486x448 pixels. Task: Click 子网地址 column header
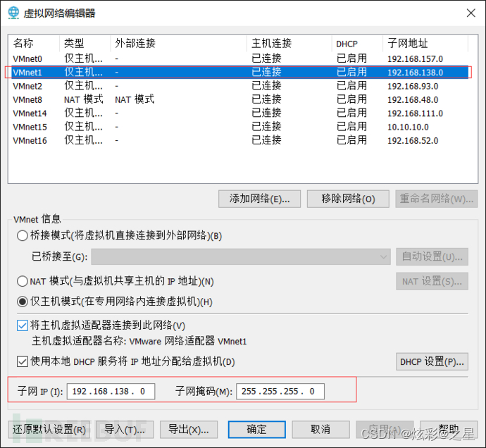[x=425, y=43]
